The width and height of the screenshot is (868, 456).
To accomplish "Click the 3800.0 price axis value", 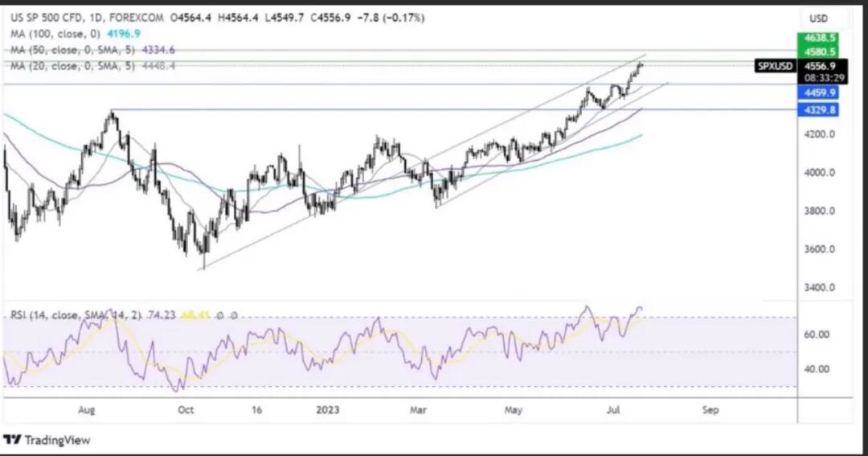I will coord(819,211).
